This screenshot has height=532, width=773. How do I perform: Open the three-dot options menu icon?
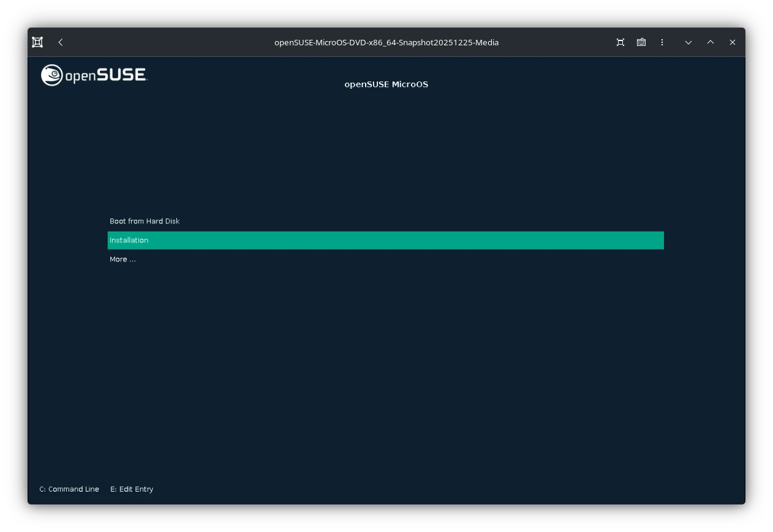(x=662, y=42)
